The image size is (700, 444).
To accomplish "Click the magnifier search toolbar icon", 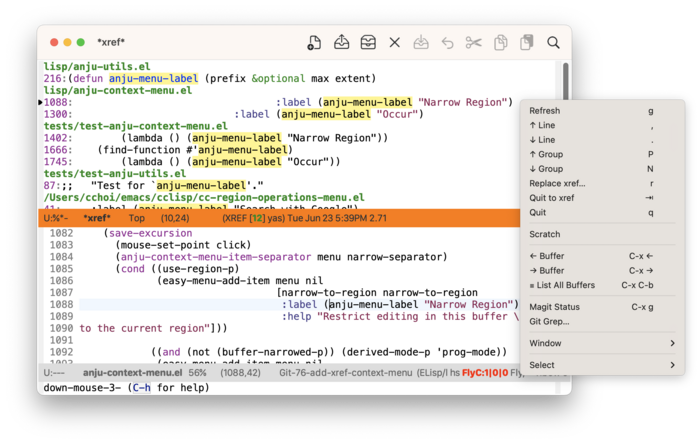I will pyautogui.click(x=553, y=42).
